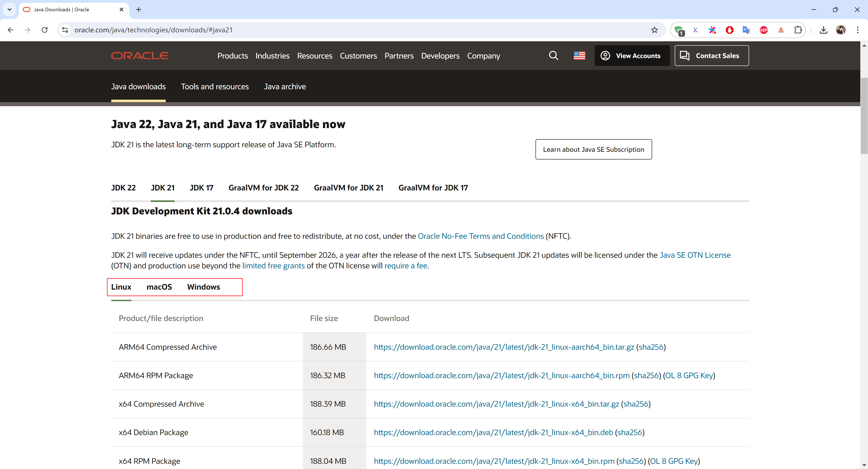The image size is (868, 469).
Task: Open Chrome downloads tray icon
Action: tap(823, 30)
